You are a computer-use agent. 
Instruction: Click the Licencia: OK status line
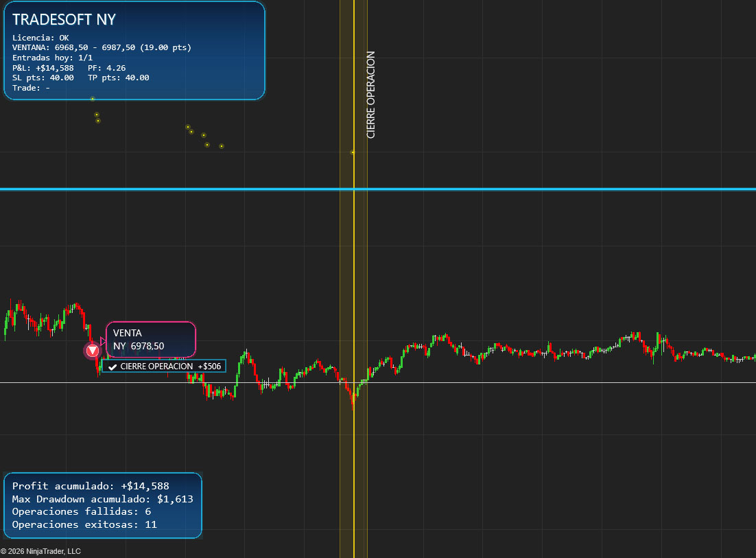pyautogui.click(x=40, y=38)
